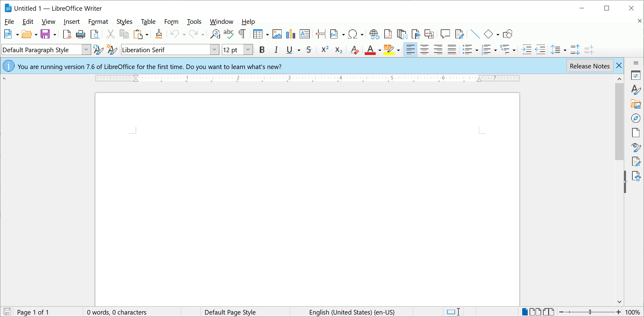Expand the paragraph style dropdown
Viewport: 644px width, 317px height.
pyautogui.click(x=86, y=50)
